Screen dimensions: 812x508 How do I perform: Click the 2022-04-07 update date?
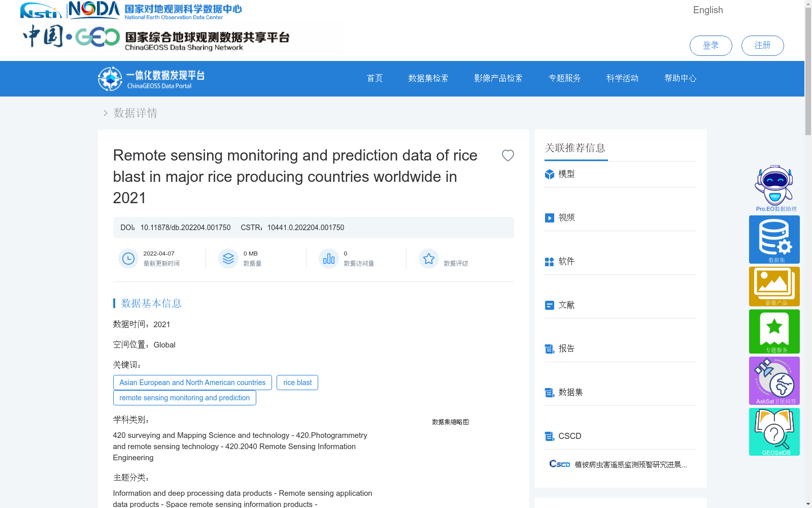coord(159,253)
